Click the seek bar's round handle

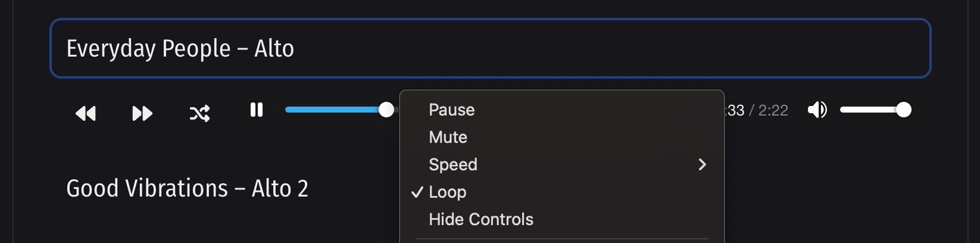[x=386, y=110]
